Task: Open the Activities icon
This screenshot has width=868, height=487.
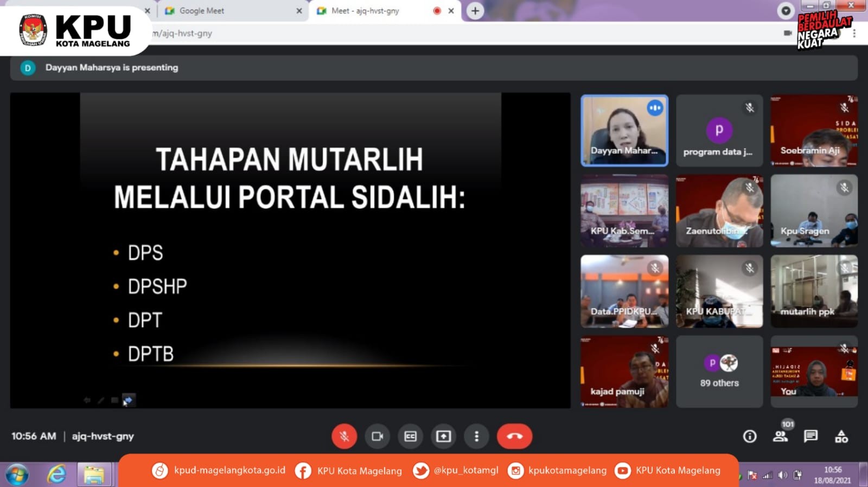Action: point(841,437)
